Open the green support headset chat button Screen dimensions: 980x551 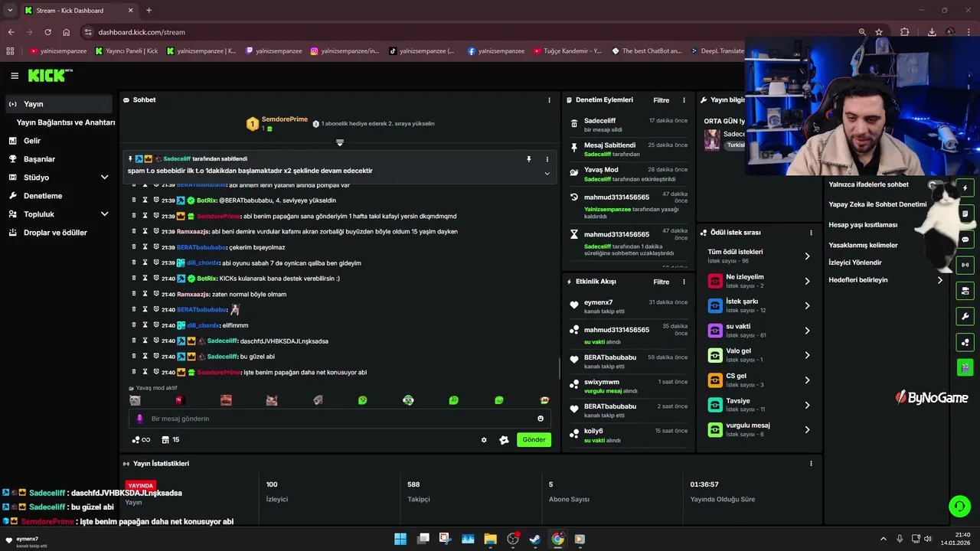click(x=959, y=506)
